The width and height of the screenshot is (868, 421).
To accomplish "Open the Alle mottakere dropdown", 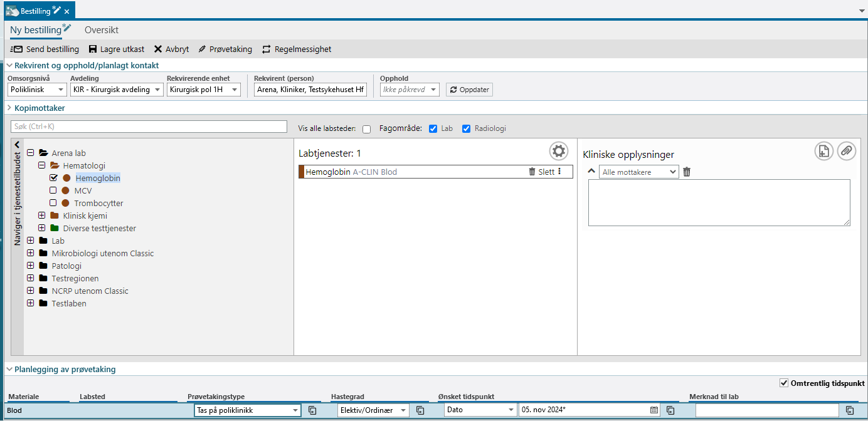I will coord(638,172).
